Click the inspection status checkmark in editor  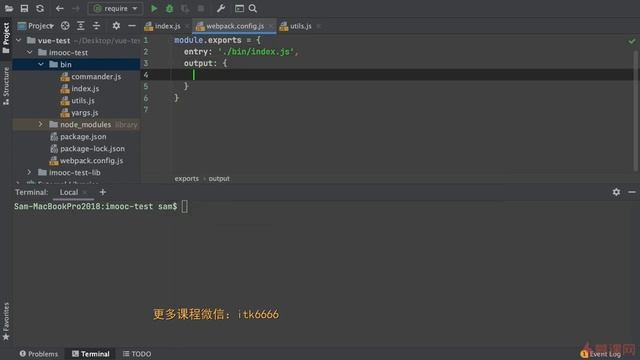(x=632, y=41)
